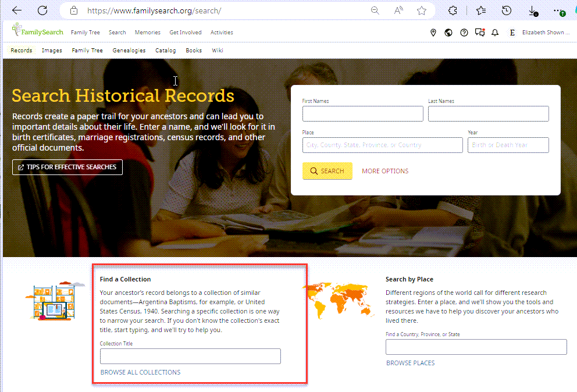This screenshot has height=392, width=577.
Task: Reload the page with the refresh icon
Action: (x=42, y=10)
